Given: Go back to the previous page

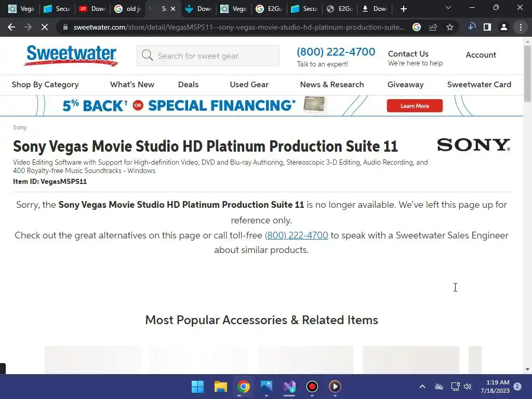Looking at the screenshot, I should (x=11, y=27).
